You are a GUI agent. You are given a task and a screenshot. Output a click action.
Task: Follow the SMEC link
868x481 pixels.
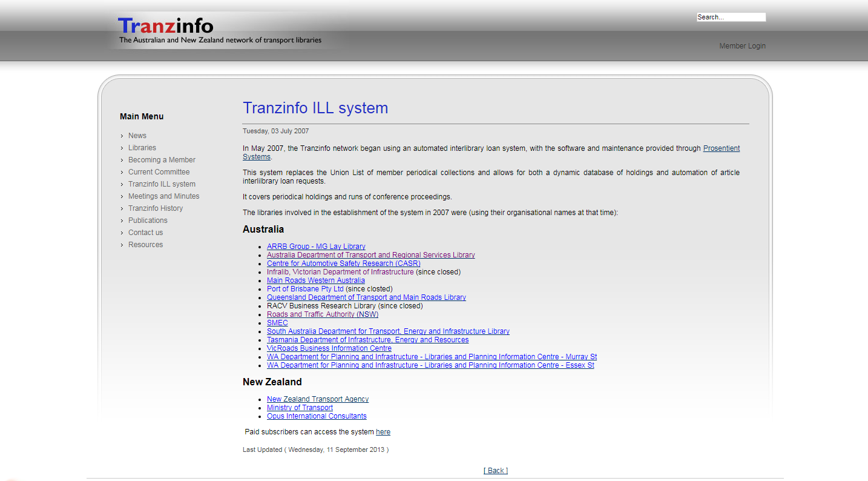(x=277, y=323)
